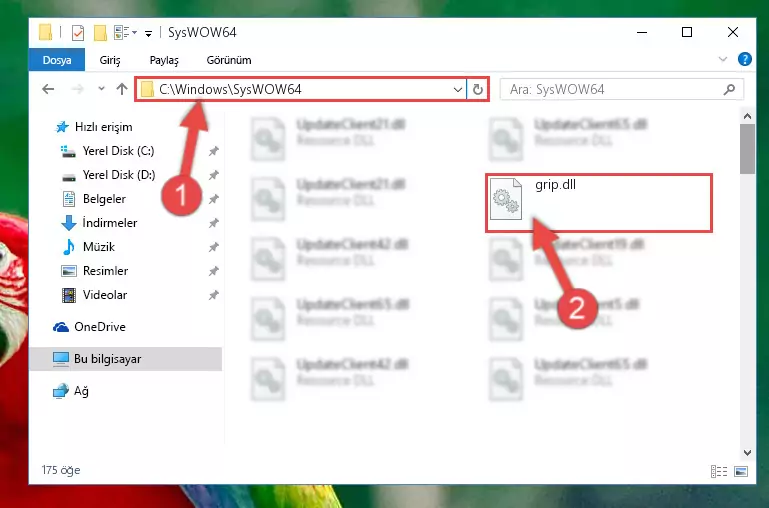Screen dimensions: 769x508
Task: Switch to details view in status bar
Action: [x=718, y=471]
